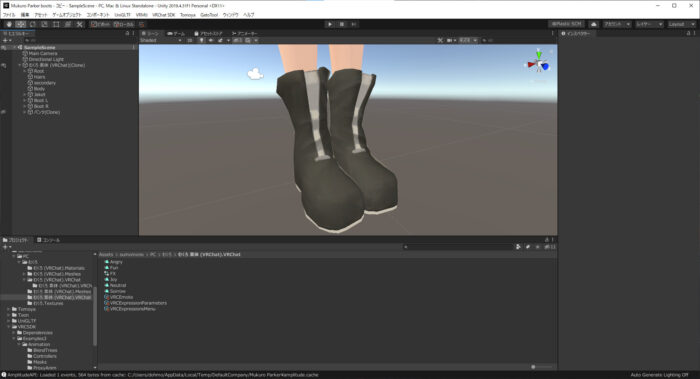Select the Rotate tool in toolbar
Viewport: 700px width, 379px height.
coord(33,24)
